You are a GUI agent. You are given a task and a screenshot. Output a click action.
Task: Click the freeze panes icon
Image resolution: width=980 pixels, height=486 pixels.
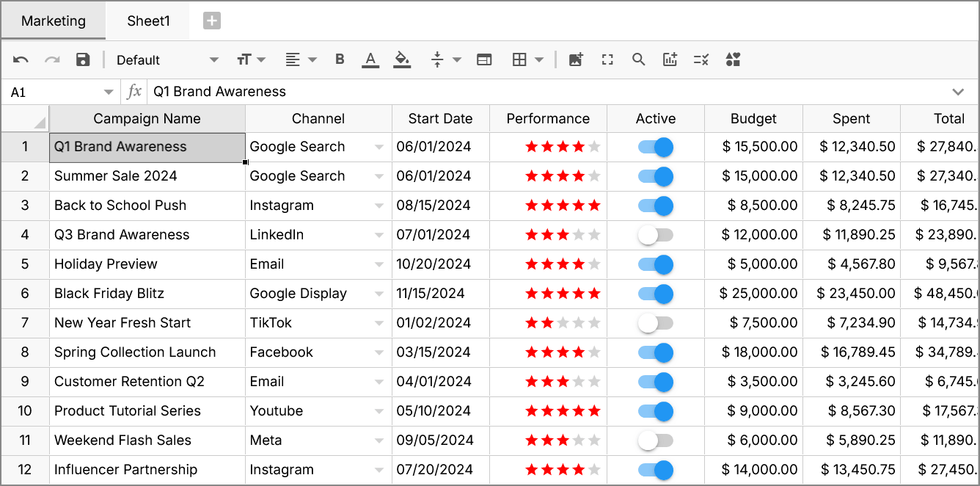[484, 60]
